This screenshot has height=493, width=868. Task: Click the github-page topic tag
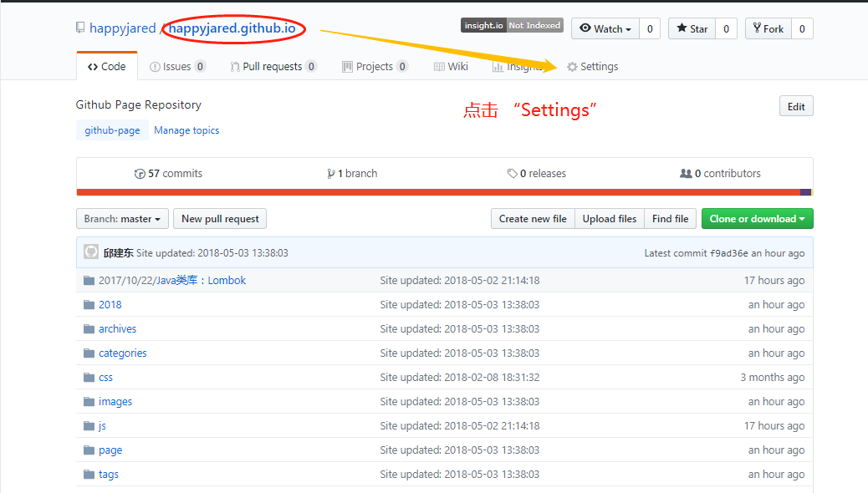(x=112, y=130)
